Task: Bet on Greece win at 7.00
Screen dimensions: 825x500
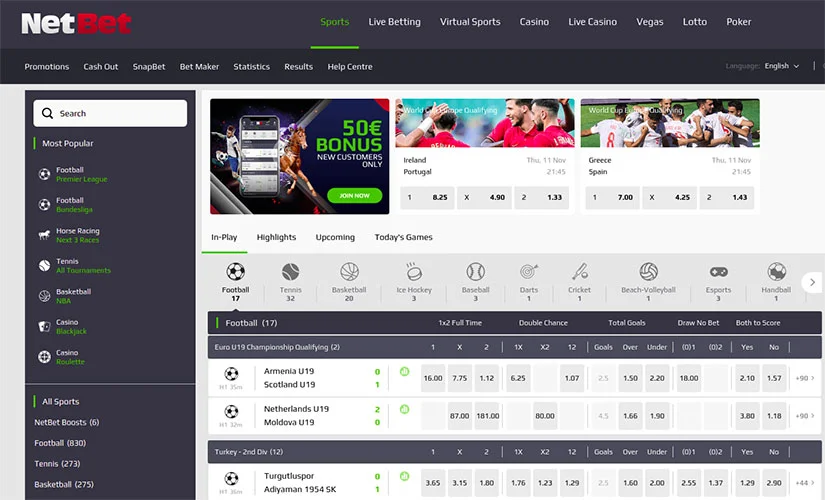Action: [612, 197]
